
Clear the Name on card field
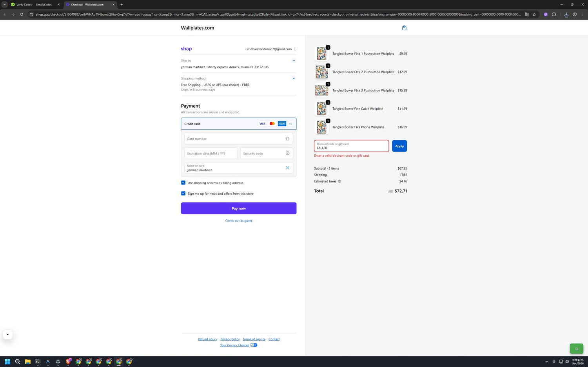click(x=287, y=168)
